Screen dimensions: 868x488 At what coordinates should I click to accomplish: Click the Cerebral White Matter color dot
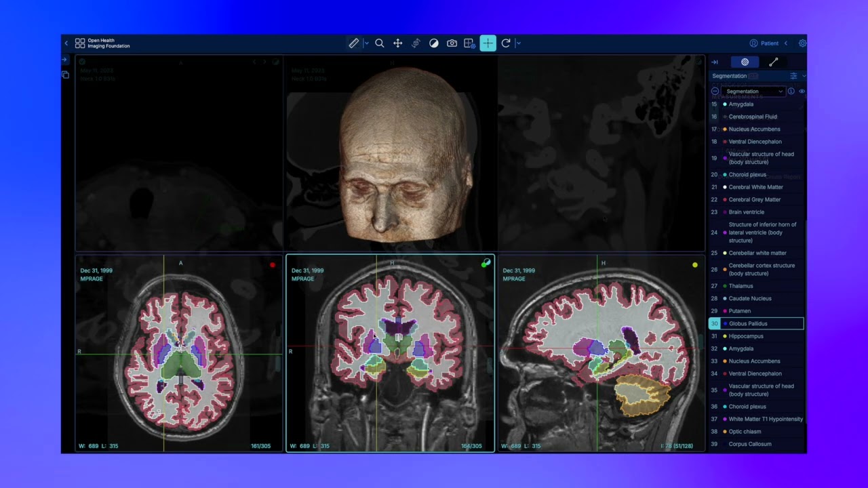pyautogui.click(x=725, y=187)
